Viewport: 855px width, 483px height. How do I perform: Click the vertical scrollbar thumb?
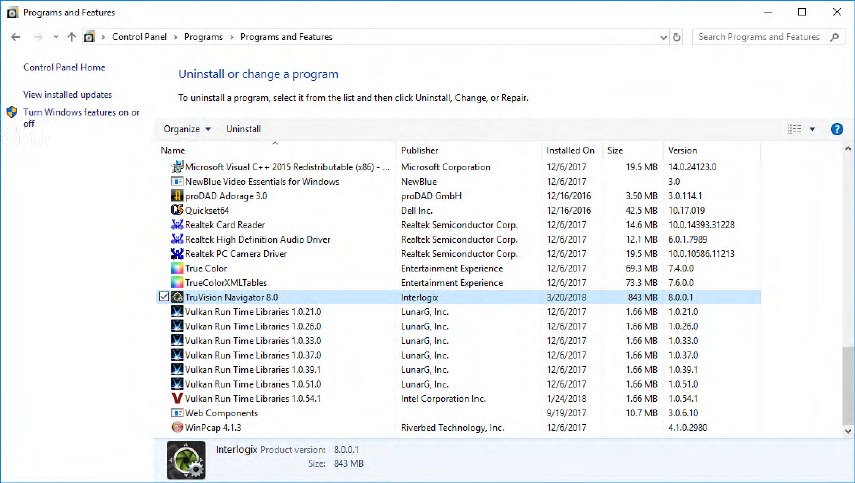tap(848, 384)
